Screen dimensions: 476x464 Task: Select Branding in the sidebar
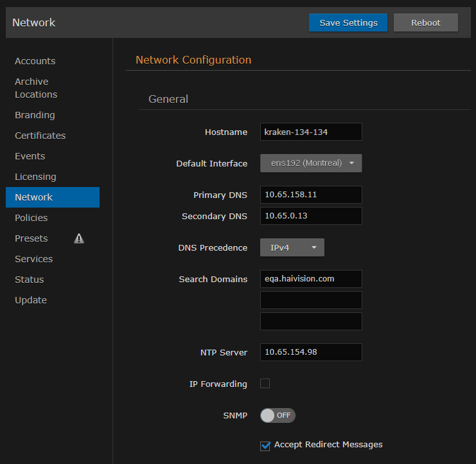click(35, 115)
